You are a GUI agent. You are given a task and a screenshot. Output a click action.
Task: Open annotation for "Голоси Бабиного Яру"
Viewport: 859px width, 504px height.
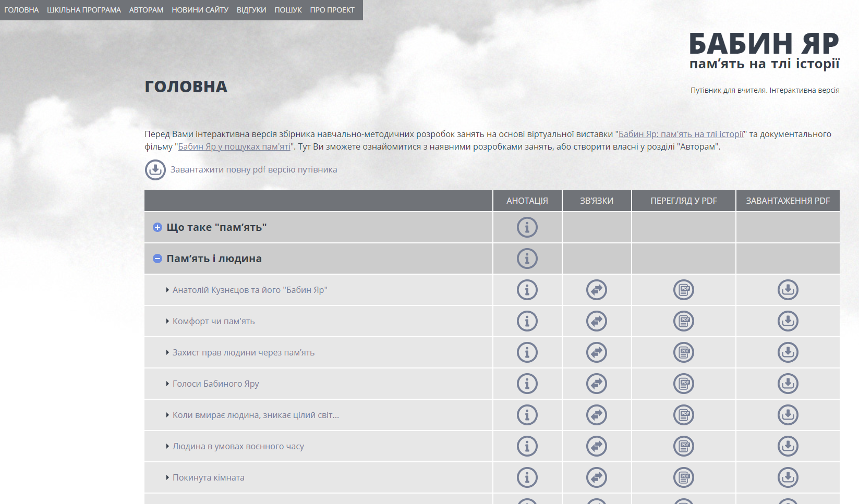coord(527,384)
